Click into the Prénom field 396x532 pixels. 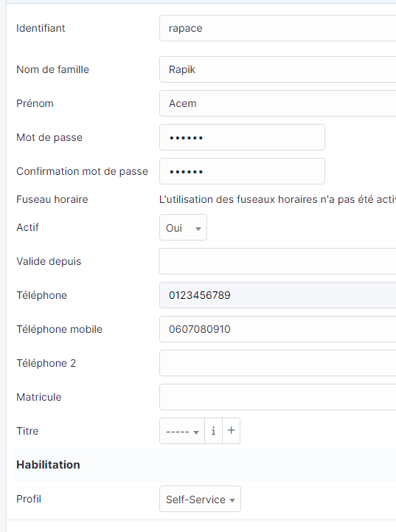point(278,103)
